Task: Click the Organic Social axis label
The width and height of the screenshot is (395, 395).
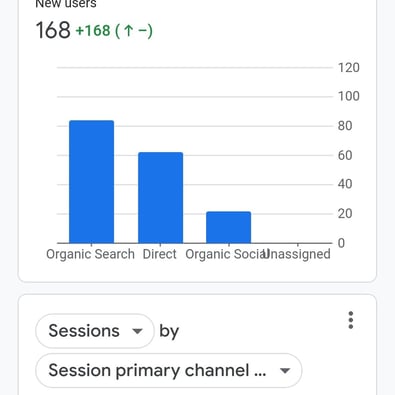Action: tap(227, 254)
